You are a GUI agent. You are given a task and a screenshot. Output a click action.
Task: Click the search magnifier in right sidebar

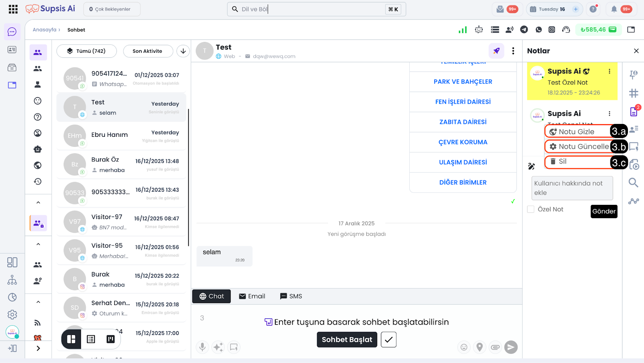(x=633, y=183)
